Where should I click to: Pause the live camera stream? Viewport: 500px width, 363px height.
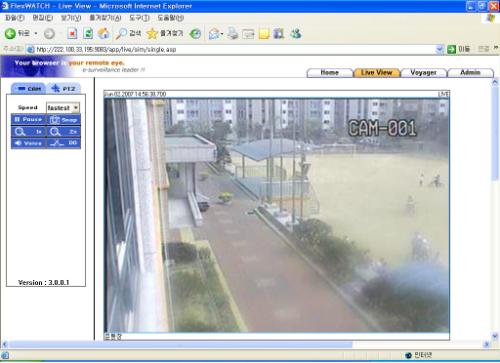tap(28, 119)
